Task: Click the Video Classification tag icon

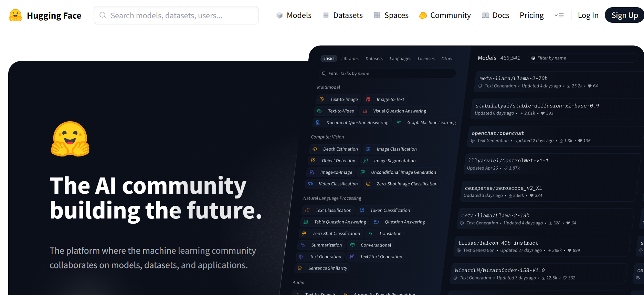Action: [310, 184]
